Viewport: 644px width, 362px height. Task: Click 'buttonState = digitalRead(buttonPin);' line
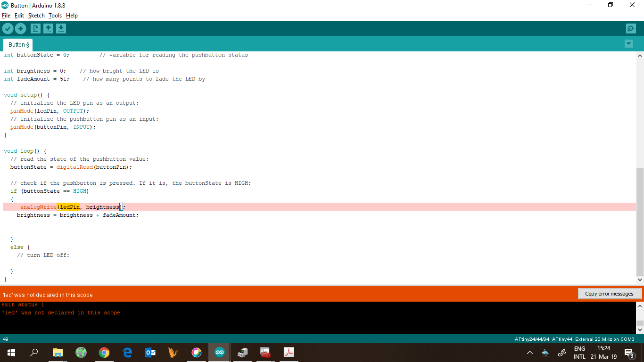[71, 167]
